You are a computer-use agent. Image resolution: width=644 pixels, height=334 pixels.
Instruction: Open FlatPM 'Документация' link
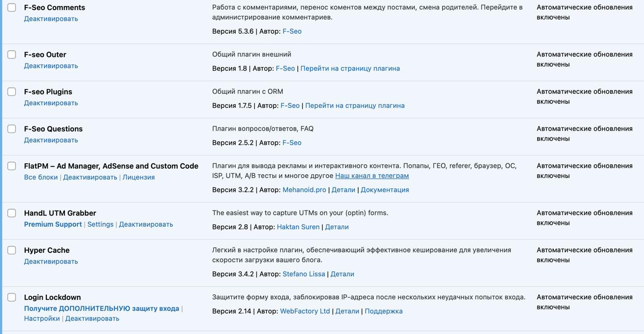coord(384,190)
